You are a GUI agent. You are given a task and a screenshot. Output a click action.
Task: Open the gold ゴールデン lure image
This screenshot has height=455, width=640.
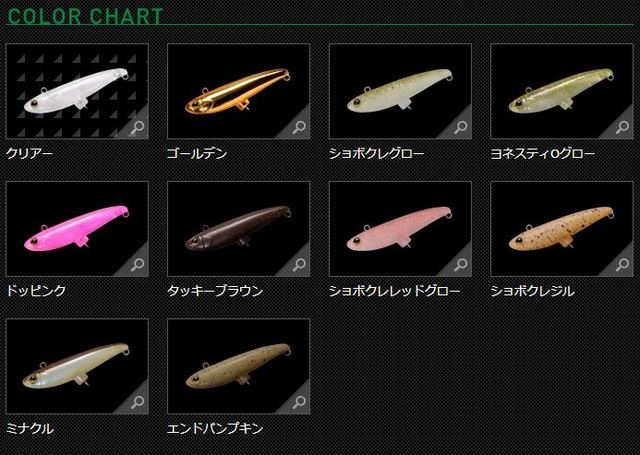pyautogui.click(x=238, y=91)
